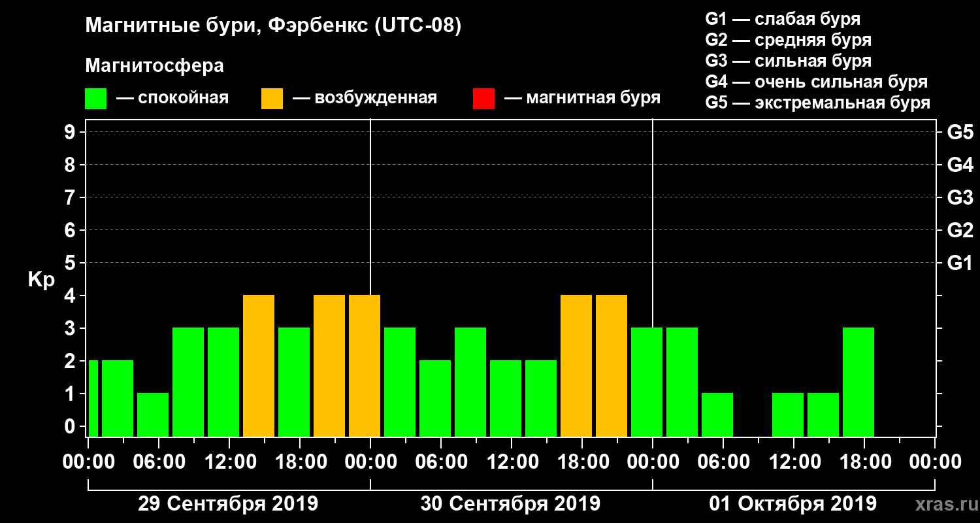Click the 'Kp' axis label
This screenshot has width=980, height=523.
[x=41, y=280]
